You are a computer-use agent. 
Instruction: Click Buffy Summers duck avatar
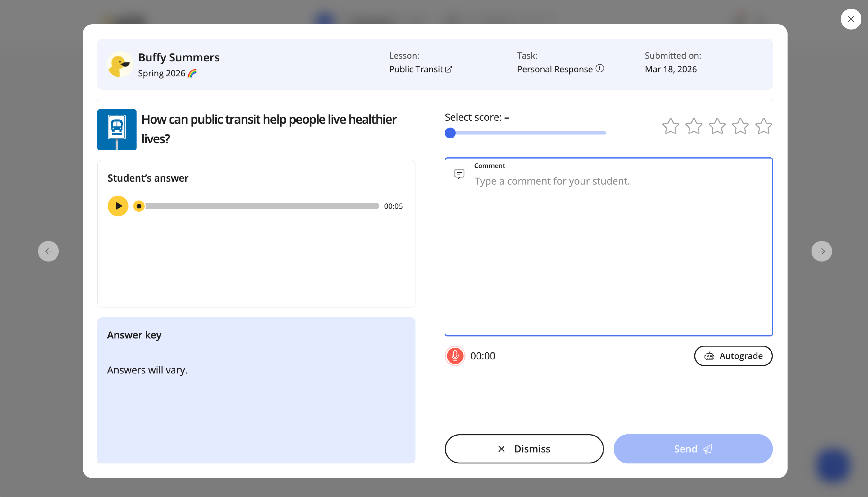(x=119, y=64)
